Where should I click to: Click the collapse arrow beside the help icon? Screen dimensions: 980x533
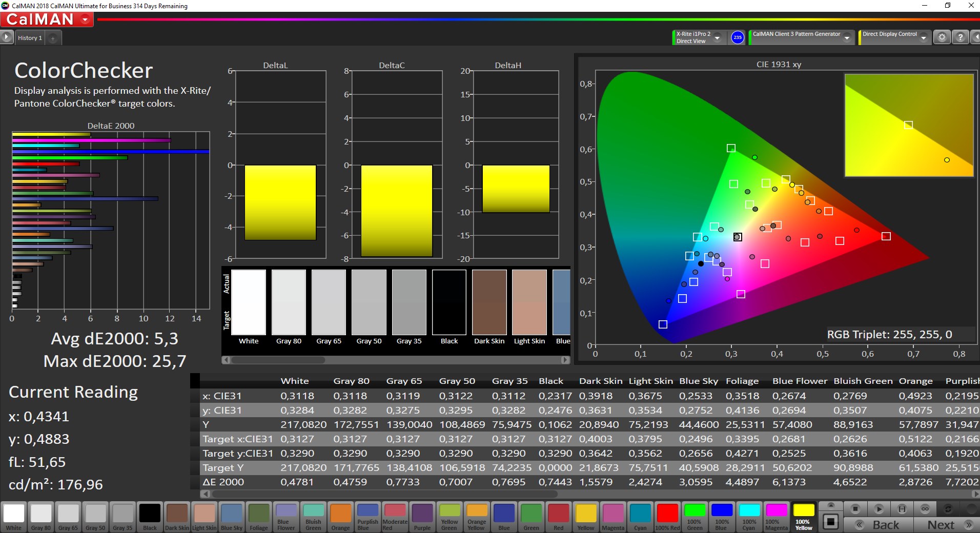pyautogui.click(x=975, y=37)
